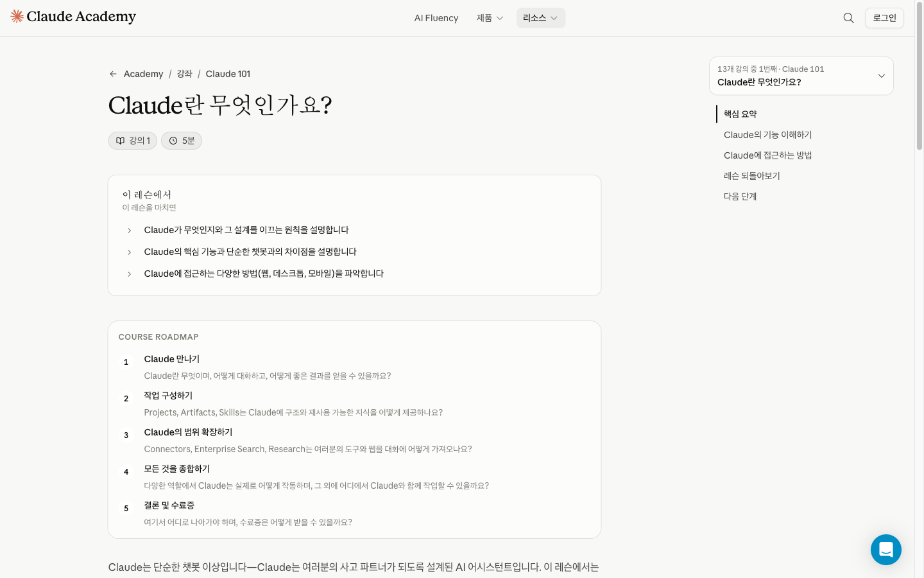Screen dimensions: 924x578
Task: Jump to 레슨 되돌아보기 section
Action: click(x=751, y=176)
